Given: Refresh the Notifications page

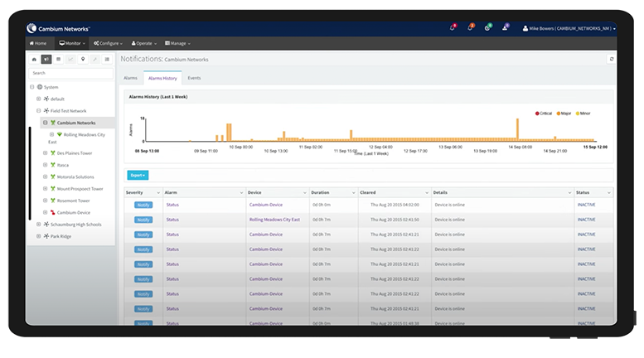Looking at the screenshot, I should point(611,59).
